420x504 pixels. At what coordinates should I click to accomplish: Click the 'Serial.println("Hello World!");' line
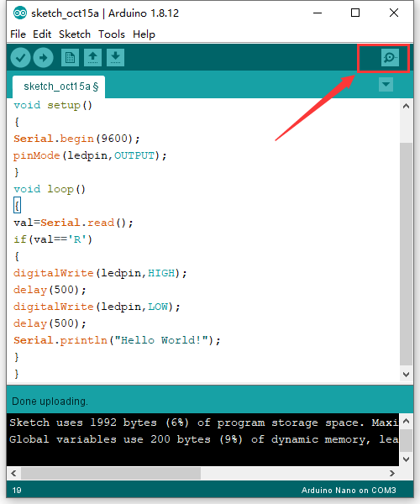[x=117, y=340]
